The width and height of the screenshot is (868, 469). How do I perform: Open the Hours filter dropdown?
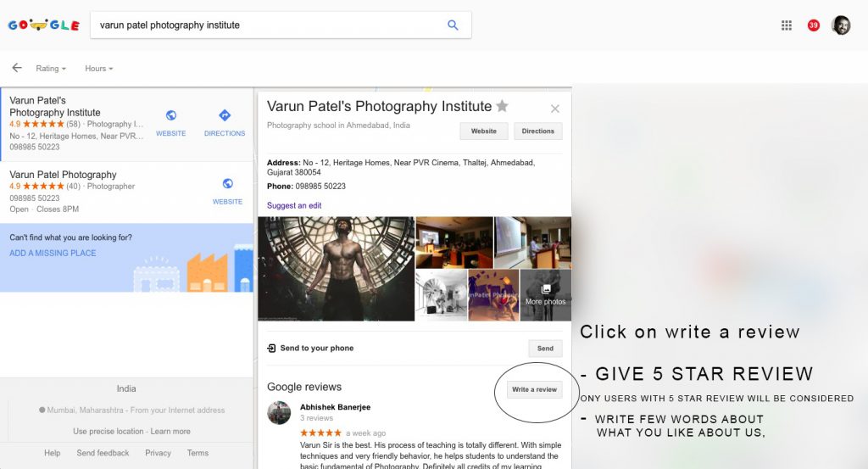click(98, 69)
